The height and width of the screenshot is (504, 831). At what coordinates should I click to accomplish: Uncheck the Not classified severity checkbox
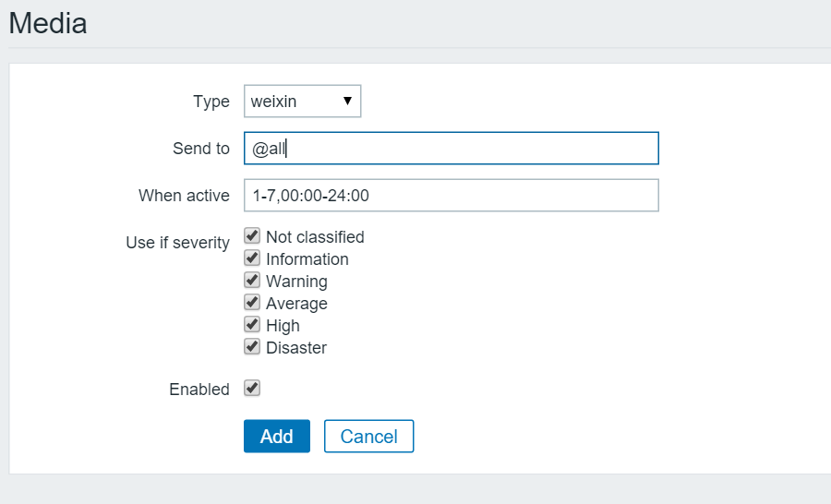tap(252, 236)
